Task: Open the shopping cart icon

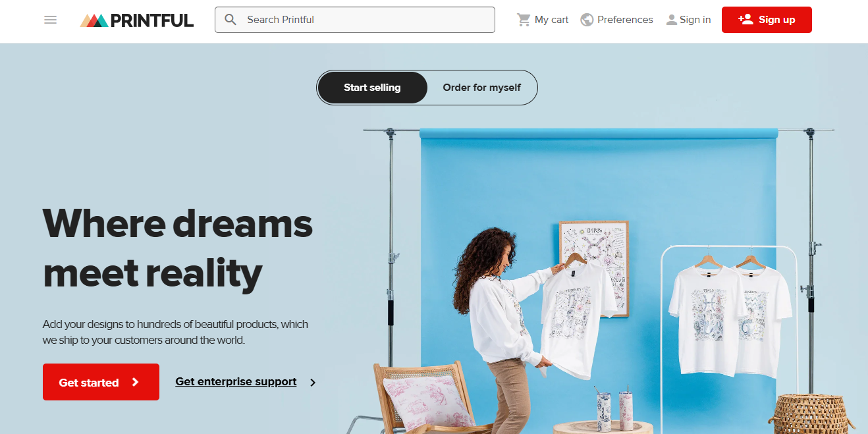Action: click(524, 20)
